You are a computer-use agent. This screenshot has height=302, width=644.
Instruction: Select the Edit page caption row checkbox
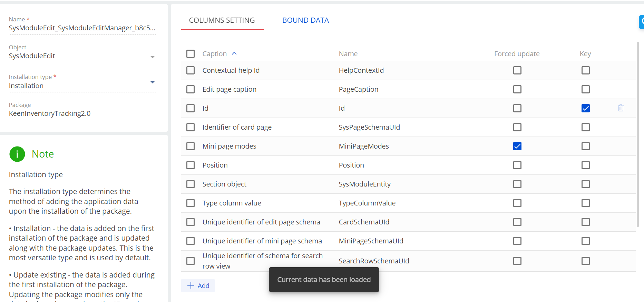tap(191, 89)
